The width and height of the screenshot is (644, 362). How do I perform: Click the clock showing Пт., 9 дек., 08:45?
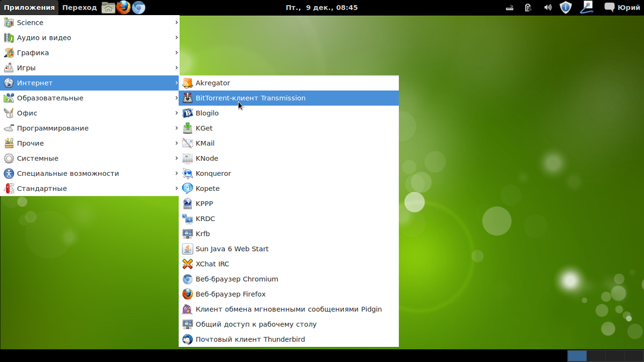coord(321,8)
